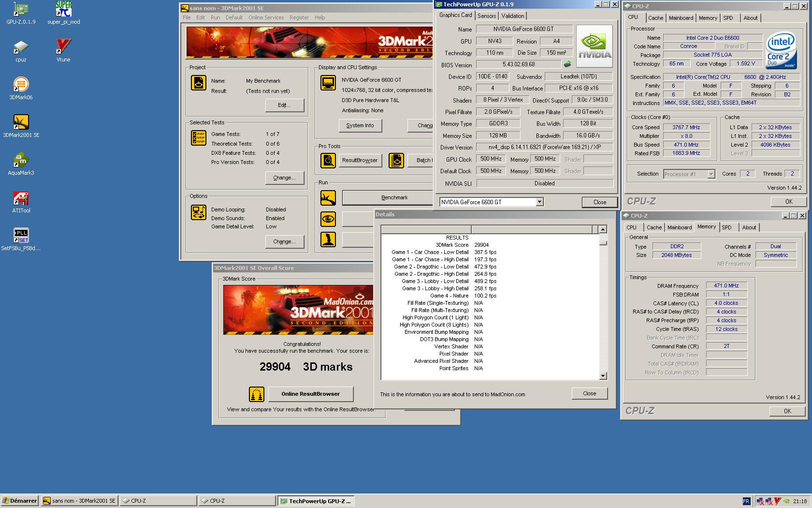The height and width of the screenshot is (508, 812).
Task: Click OK in the upper CPU-Z window
Action: (788, 202)
